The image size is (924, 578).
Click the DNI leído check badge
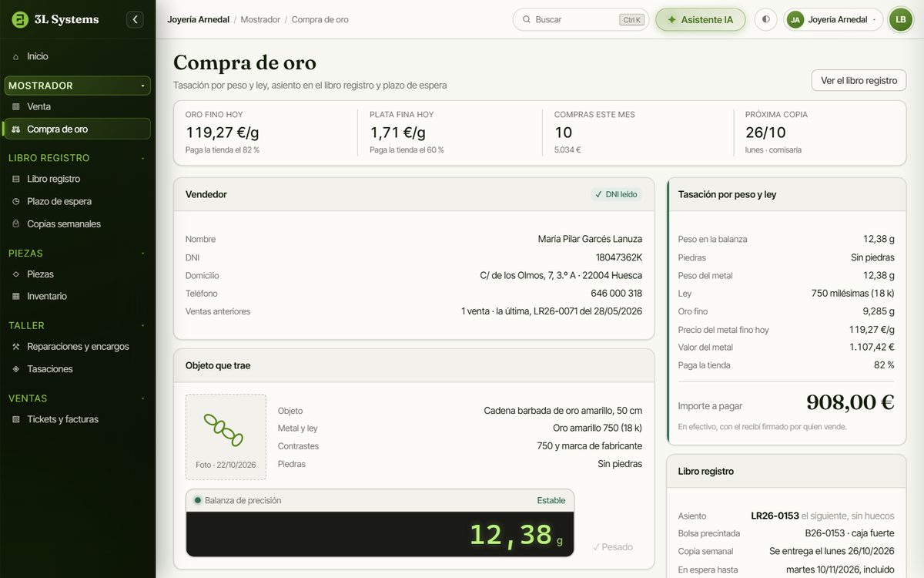click(x=616, y=194)
